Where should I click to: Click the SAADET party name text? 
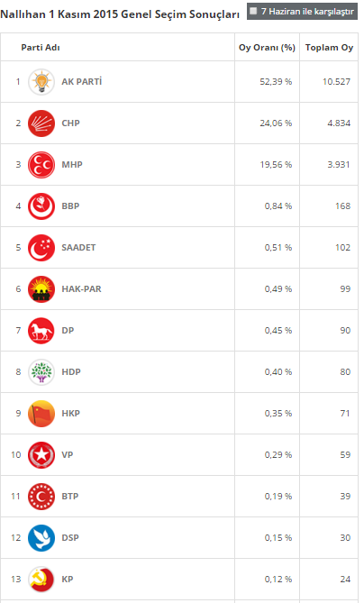[78, 248]
